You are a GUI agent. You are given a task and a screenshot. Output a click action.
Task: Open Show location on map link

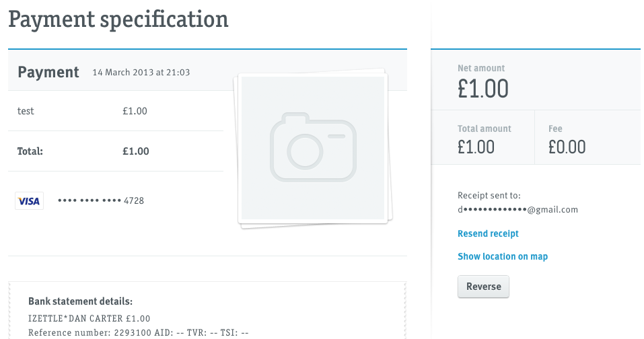pos(503,256)
